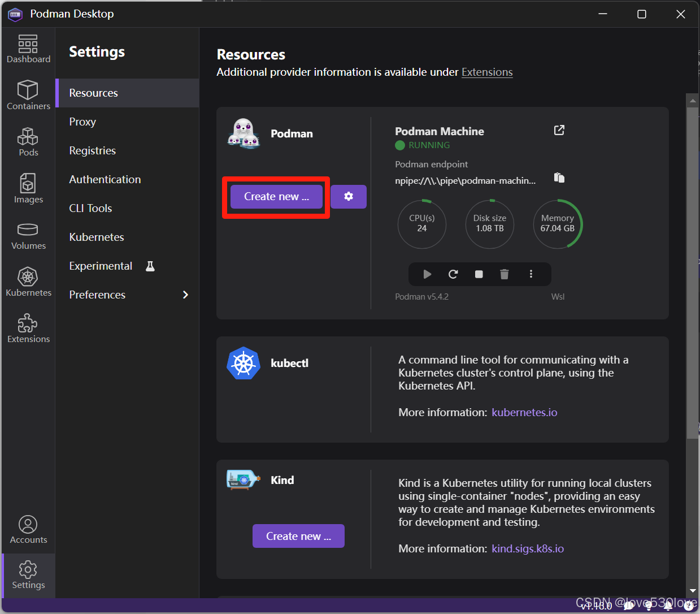Go to Containers in sidebar
Screen dimensions: 700x614
click(28, 95)
